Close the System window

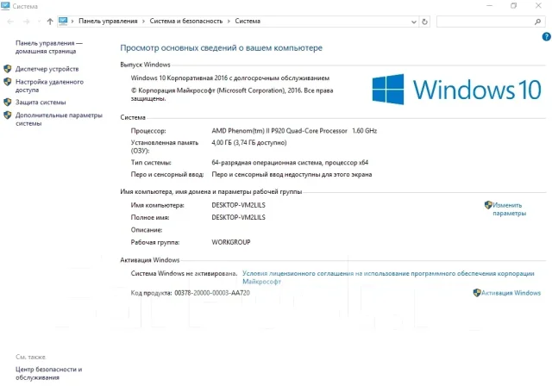(x=538, y=6)
